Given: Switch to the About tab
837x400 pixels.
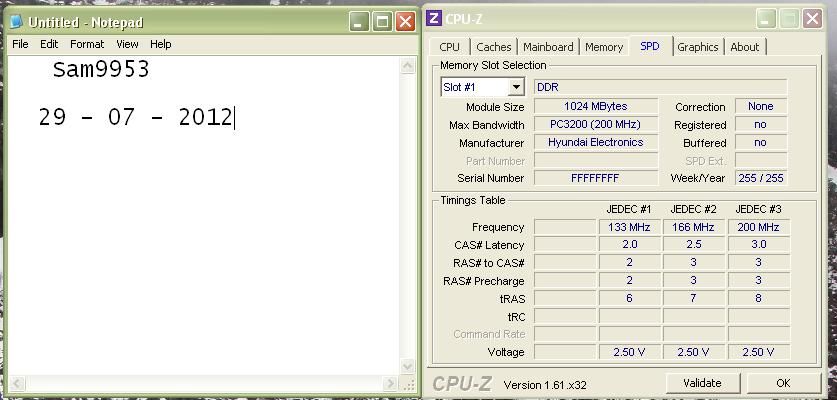Looking at the screenshot, I should (x=745, y=47).
